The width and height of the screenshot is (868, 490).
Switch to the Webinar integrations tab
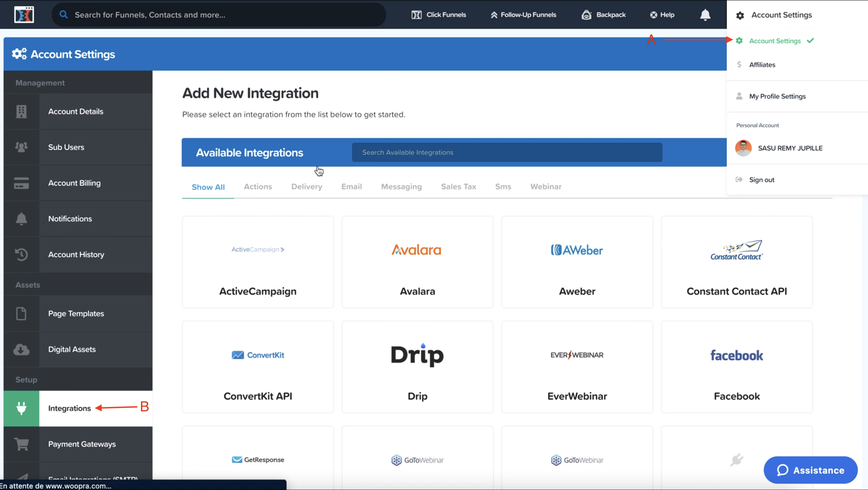[546, 186]
